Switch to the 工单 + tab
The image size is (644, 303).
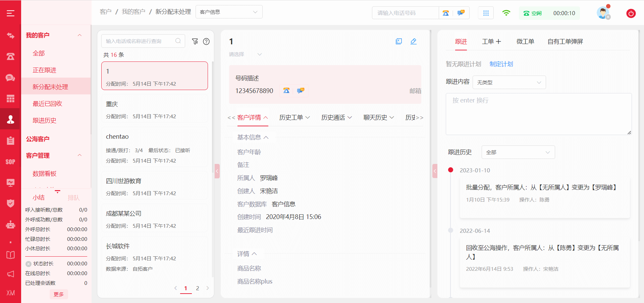pyautogui.click(x=491, y=41)
